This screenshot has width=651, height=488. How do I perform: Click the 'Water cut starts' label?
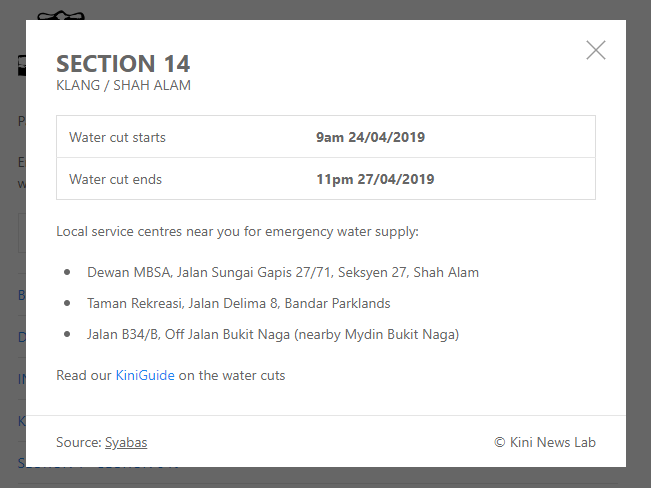tap(117, 137)
